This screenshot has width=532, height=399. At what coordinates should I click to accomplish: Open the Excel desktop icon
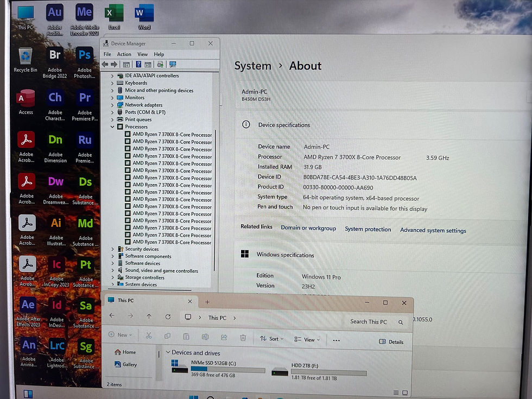[115, 17]
